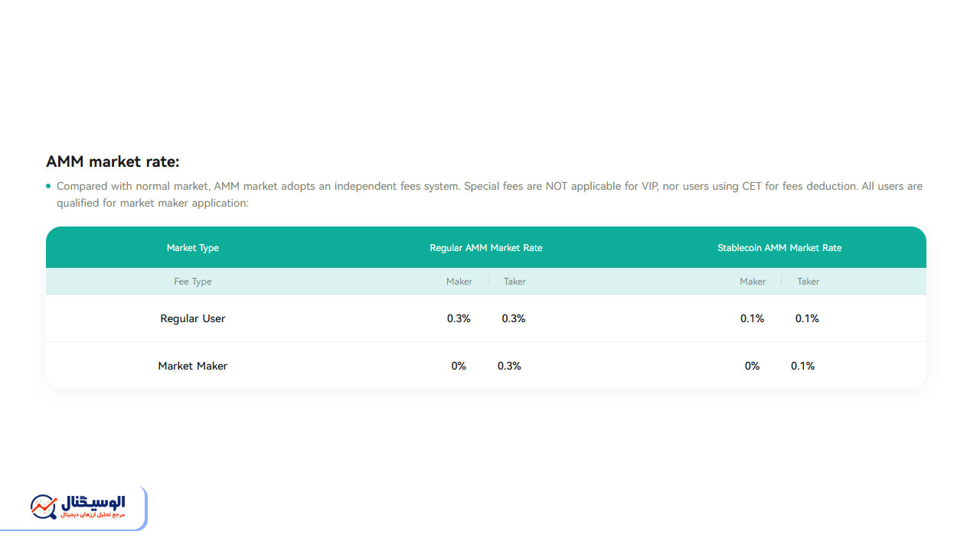This screenshot has height=551, width=980.
Task: Click Market Maker stablecoin taker fee 0.1%
Action: (x=802, y=366)
